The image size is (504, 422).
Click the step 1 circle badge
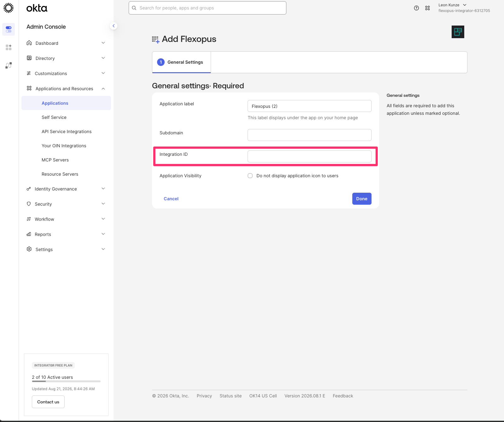coord(161,62)
